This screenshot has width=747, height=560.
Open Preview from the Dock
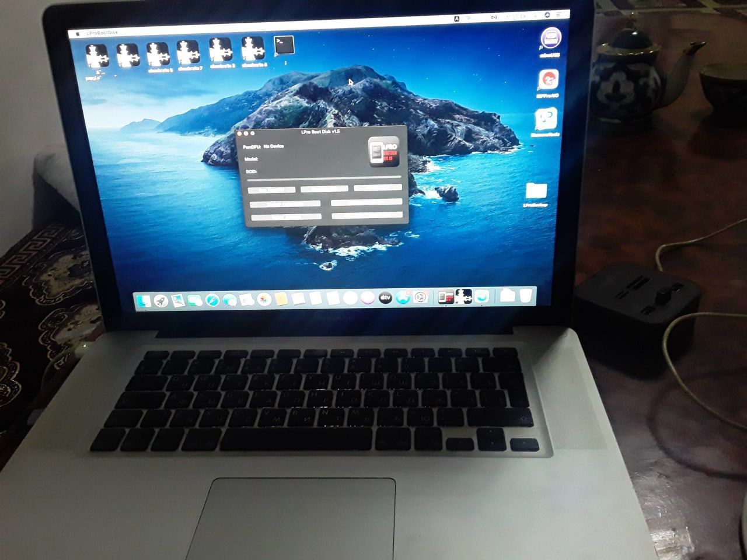click(x=177, y=300)
